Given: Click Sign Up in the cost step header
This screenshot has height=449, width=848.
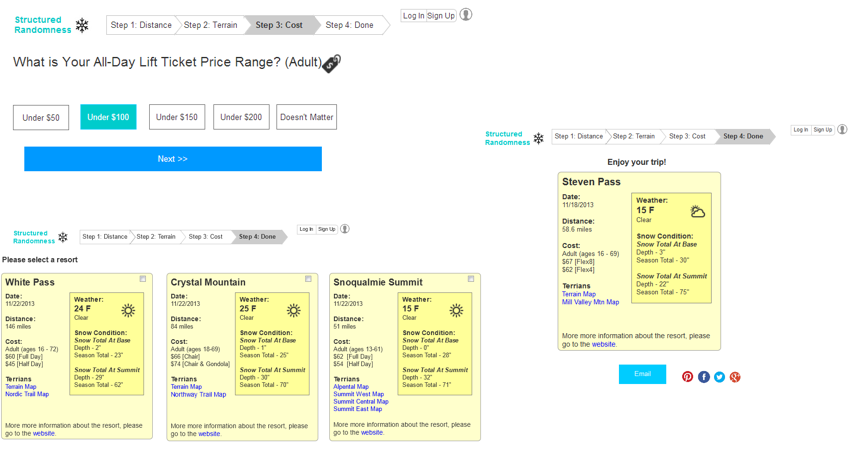Looking at the screenshot, I should [441, 16].
